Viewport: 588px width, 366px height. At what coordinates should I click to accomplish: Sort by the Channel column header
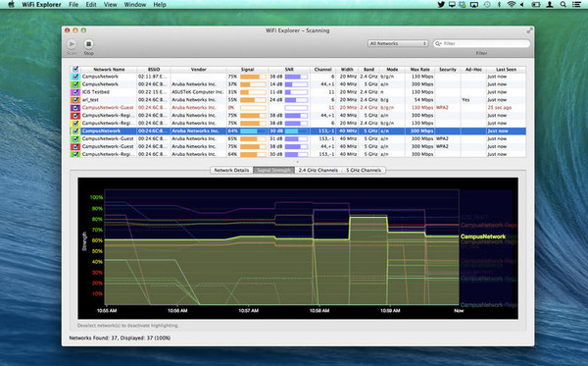(x=322, y=70)
